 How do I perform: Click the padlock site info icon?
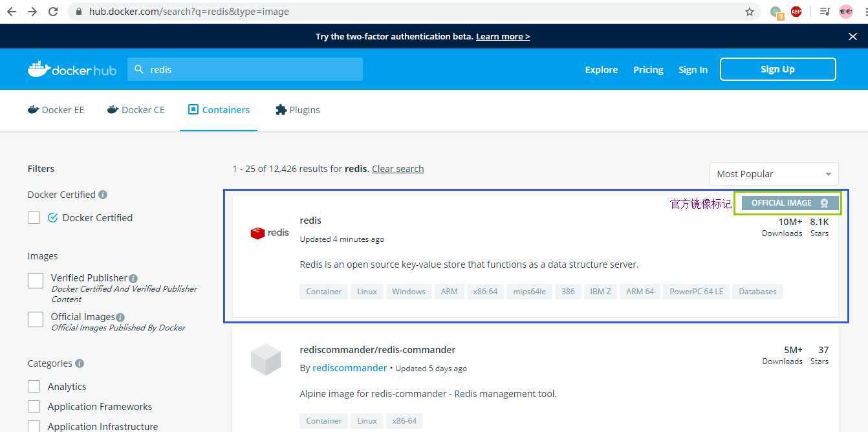[x=79, y=12]
